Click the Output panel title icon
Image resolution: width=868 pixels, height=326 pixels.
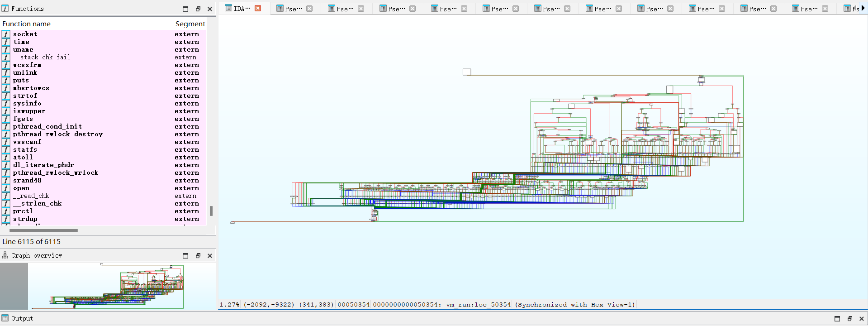(x=5, y=318)
